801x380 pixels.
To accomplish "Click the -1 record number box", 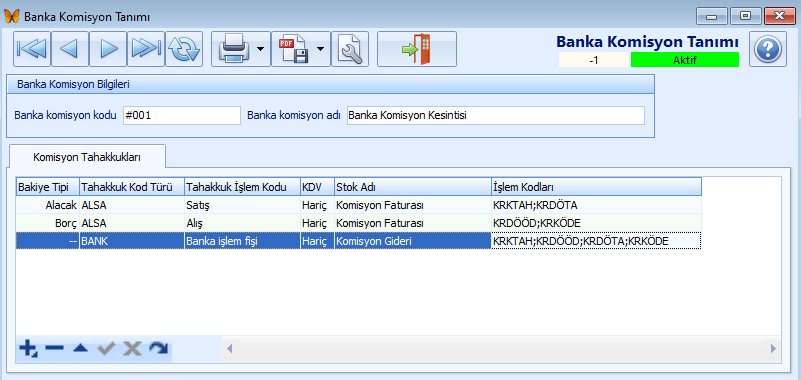I will pyautogui.click(x=594, y=60).
